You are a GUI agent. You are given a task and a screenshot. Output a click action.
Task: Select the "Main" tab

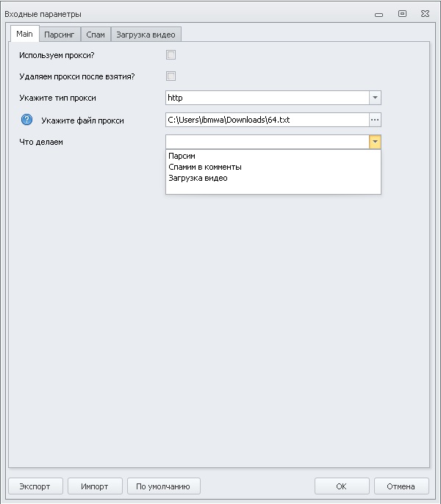(24, 35)
